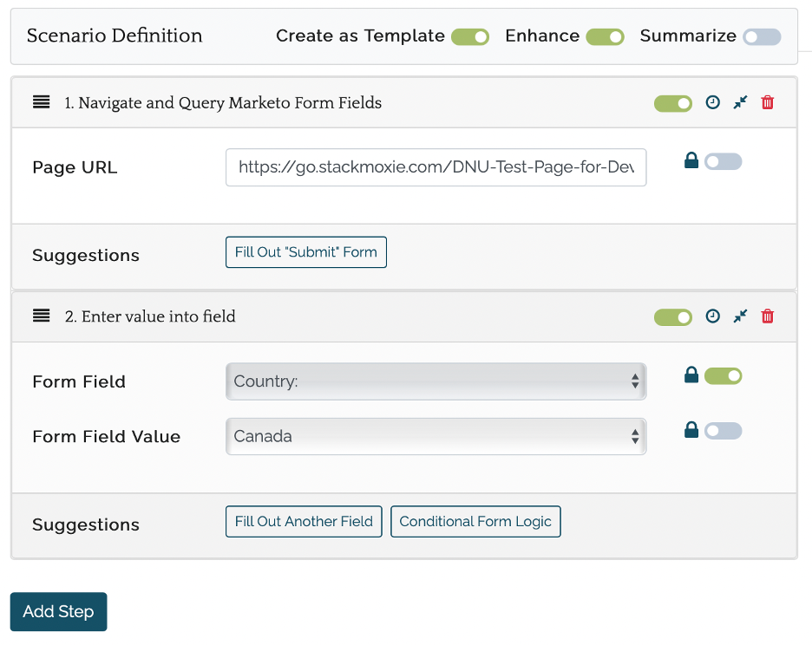
Task: Click the Fill Out "Submit" Form suggestion
Action: tap(306, 252)
